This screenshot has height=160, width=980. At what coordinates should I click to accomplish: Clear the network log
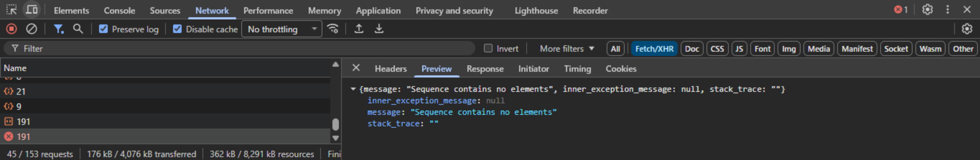[32, 29]
